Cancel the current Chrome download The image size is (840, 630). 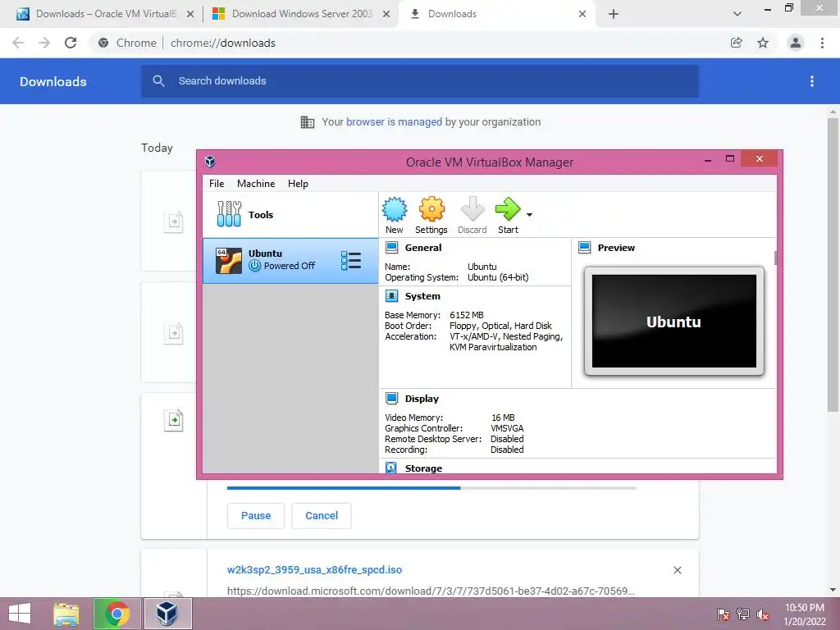[322, 515]
